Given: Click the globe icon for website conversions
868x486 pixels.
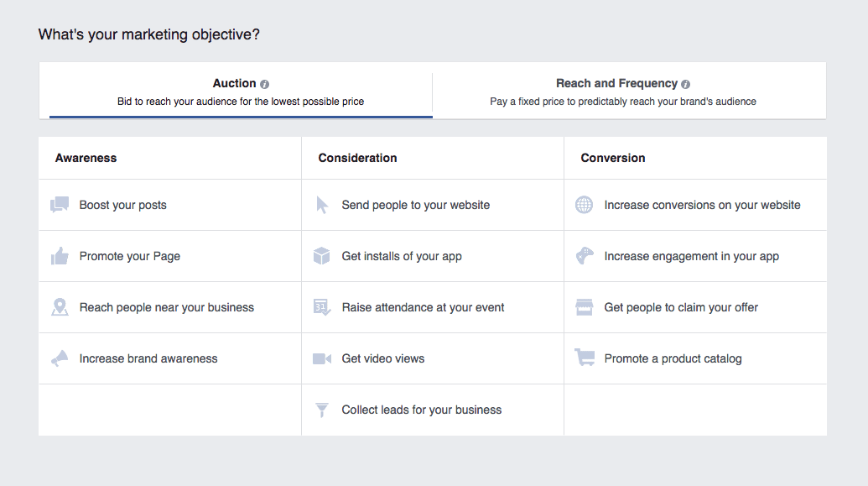Looking at the screenshot, I should click(x=585, y=205).
